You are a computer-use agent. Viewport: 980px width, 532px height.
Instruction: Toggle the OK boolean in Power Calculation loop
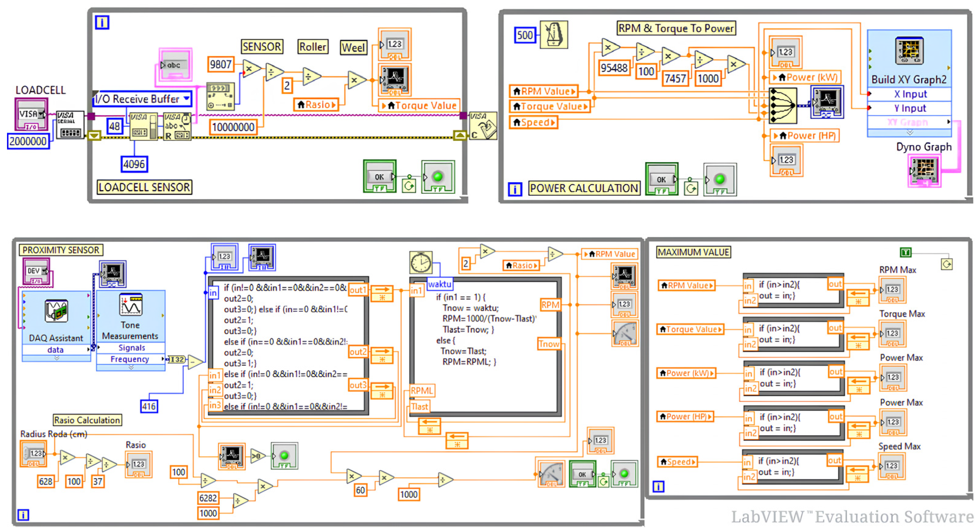coord(661,179)
